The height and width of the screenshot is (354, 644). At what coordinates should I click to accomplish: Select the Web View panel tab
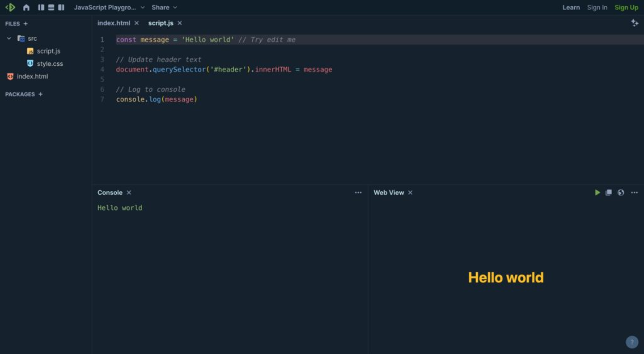click(389, 193)
